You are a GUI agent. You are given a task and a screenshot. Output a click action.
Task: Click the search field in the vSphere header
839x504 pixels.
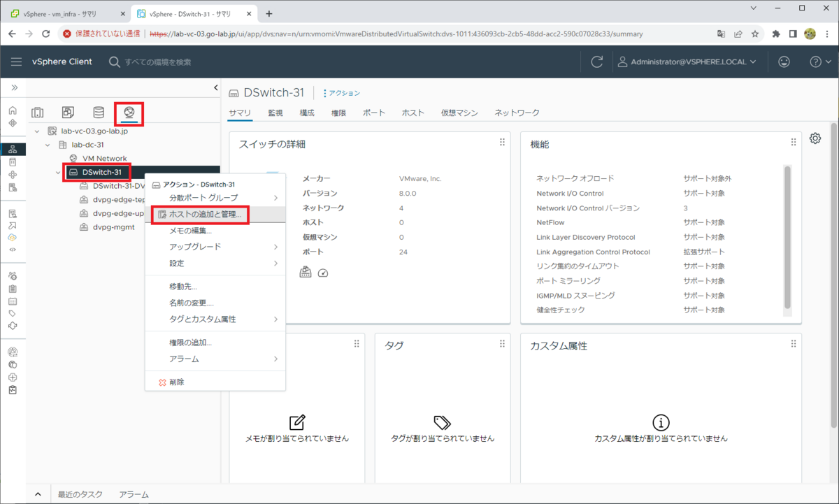[x=157, y=62]
